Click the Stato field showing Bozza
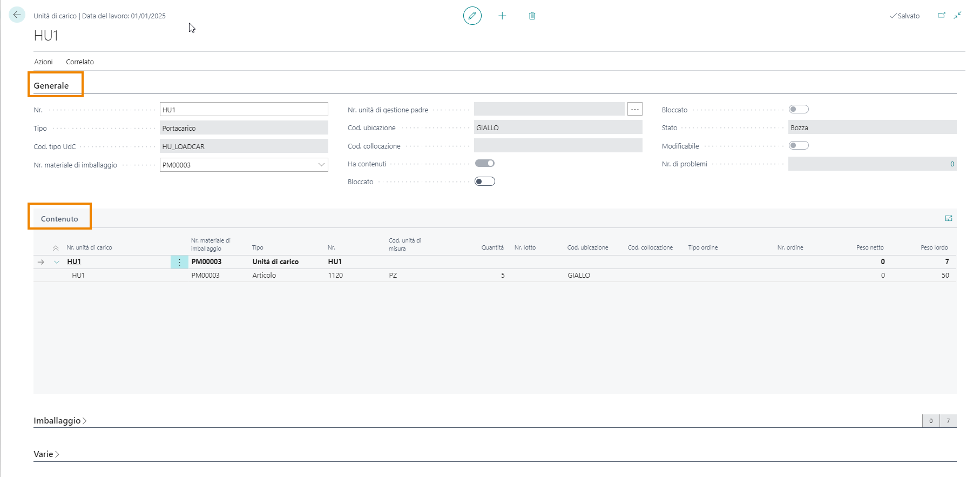The image size is (980, 477). 873,127
